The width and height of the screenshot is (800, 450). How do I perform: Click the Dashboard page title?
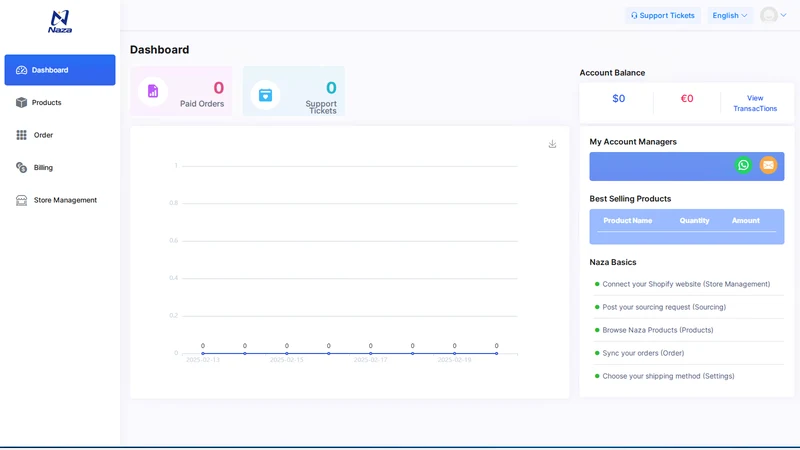click(x=159, y=49)
